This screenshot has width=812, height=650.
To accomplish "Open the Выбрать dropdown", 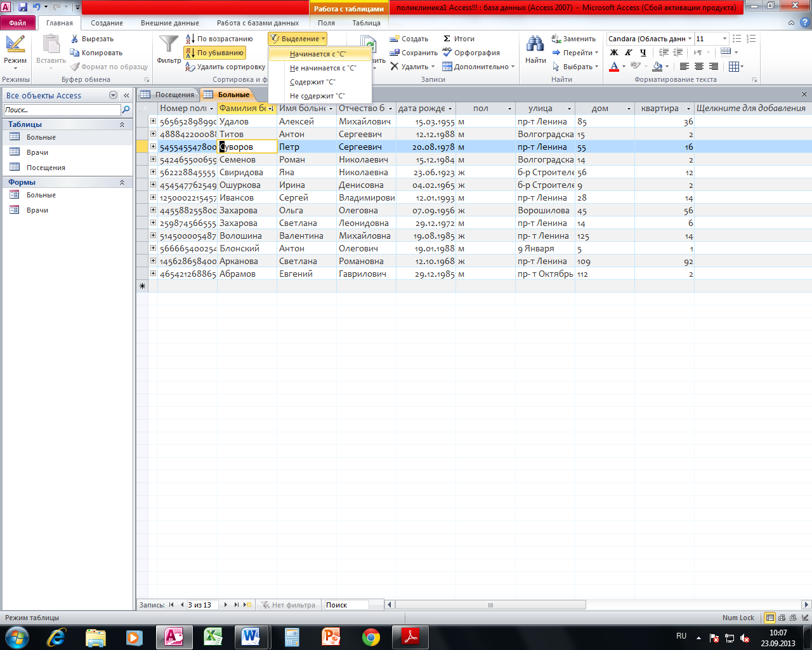I will 575,67.
